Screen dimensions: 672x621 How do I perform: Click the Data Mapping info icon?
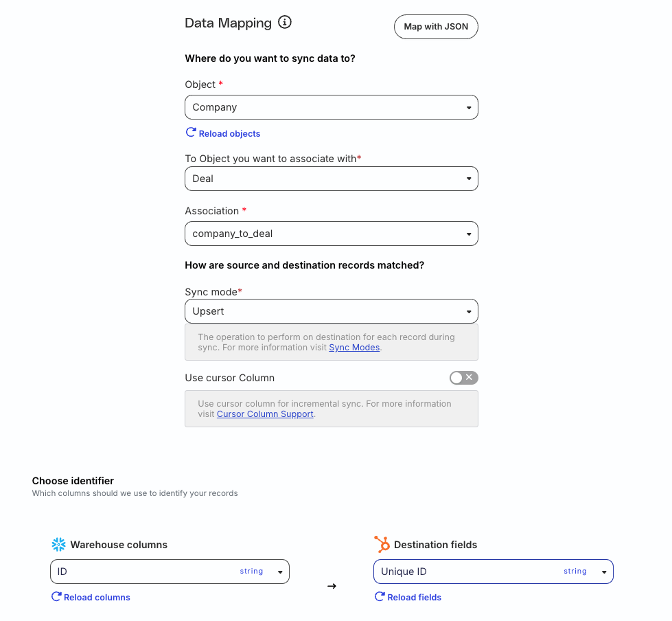pos(285,22)
